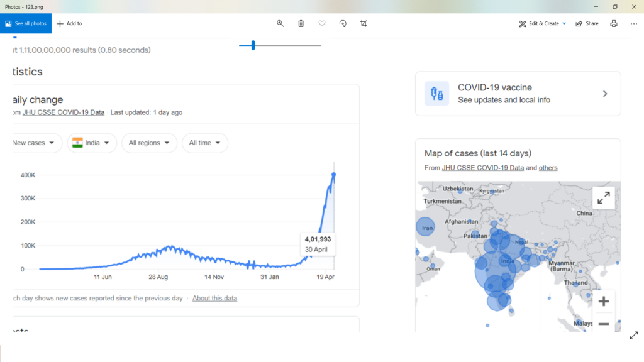Viewport: 644px width, 362px height.
Task: Click the Pakistan label on the map
Action: [475, 236]
